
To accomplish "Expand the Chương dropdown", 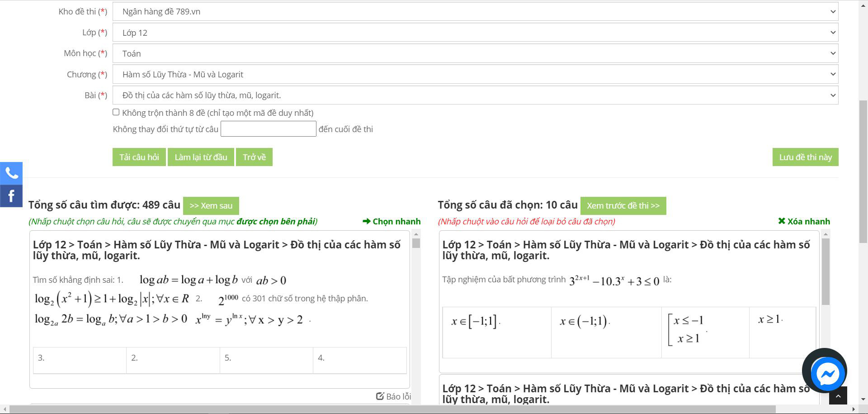I will pos(475,74).
